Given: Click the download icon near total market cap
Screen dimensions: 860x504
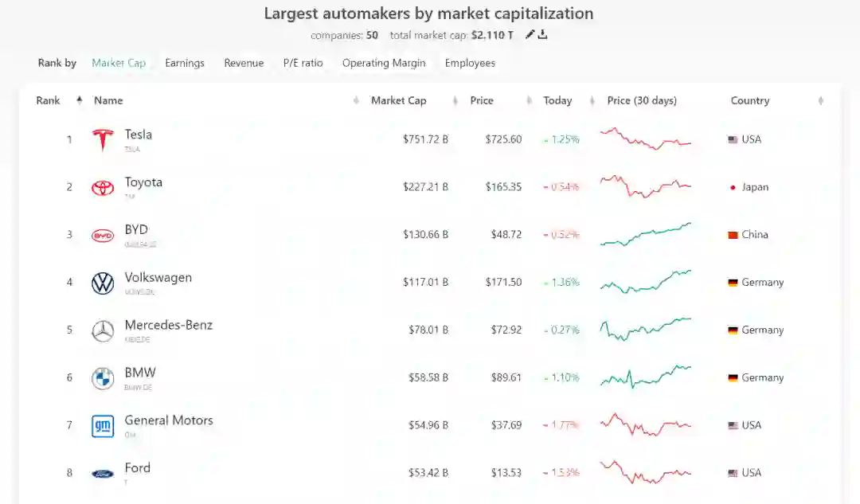Looking at the screenshot, I should [x=543, y=34].
